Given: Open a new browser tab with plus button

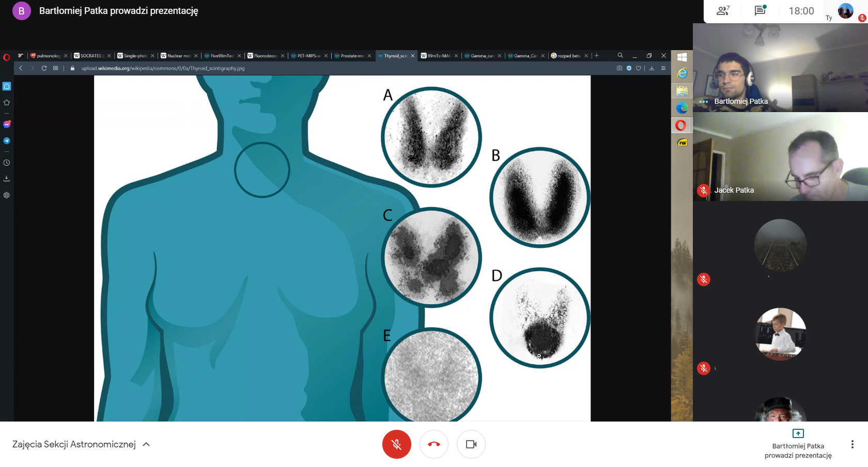Looking at the screenshot, I should (x=597, y=56).
